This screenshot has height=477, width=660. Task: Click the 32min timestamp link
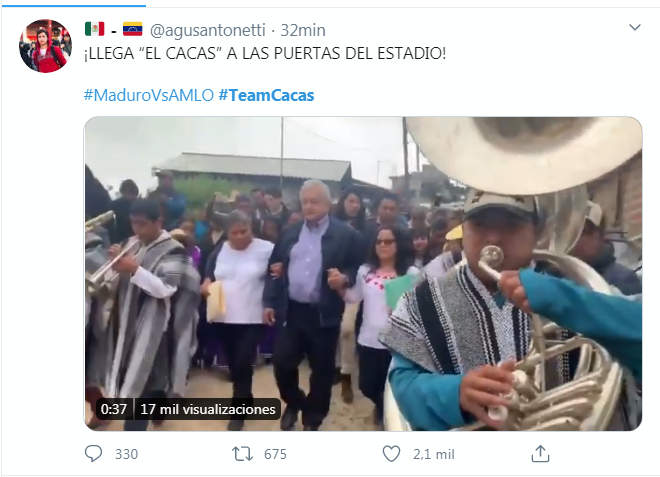tap(303, 30)
